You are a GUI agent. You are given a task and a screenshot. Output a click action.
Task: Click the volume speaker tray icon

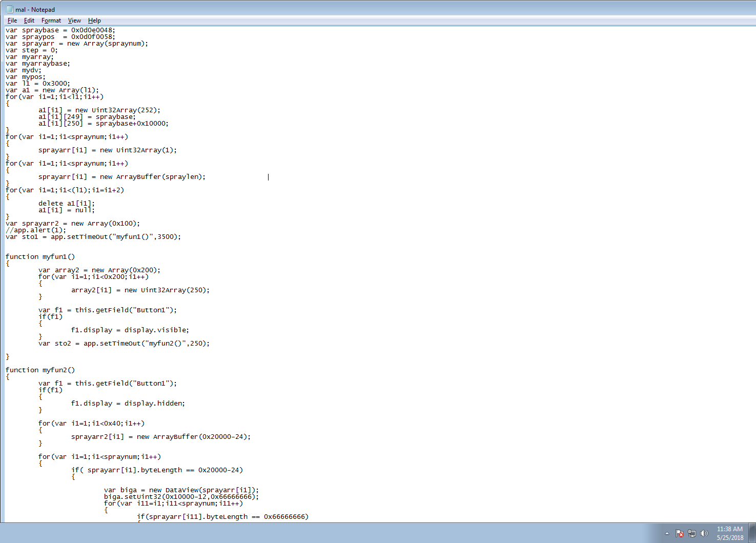(704, 533)
